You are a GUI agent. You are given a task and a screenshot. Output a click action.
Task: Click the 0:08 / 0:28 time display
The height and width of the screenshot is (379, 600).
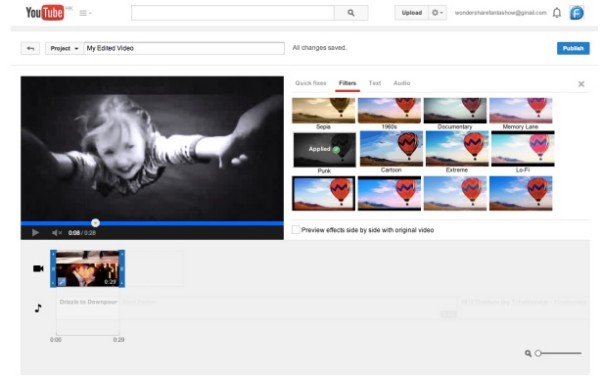82,233
